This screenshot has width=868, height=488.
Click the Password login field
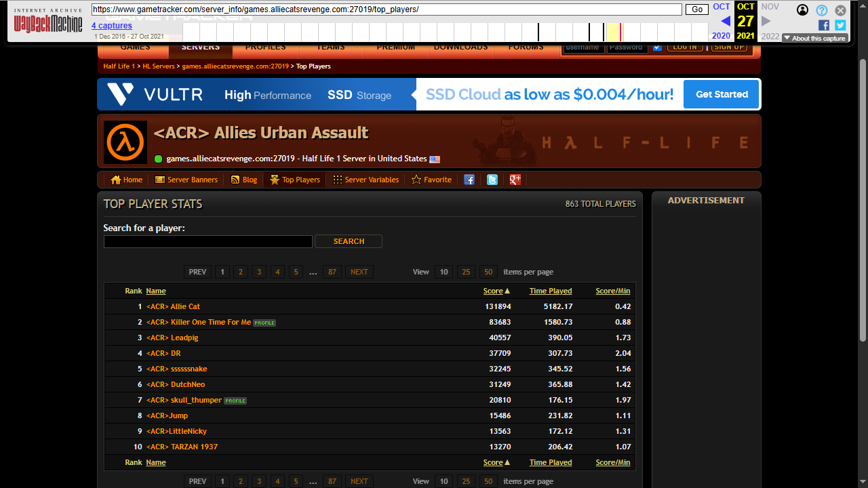pyautogui.click(x=627, y=47)
